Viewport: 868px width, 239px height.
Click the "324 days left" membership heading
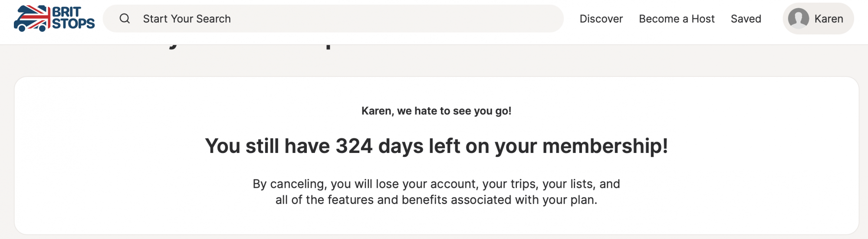[x=436, y=146]
